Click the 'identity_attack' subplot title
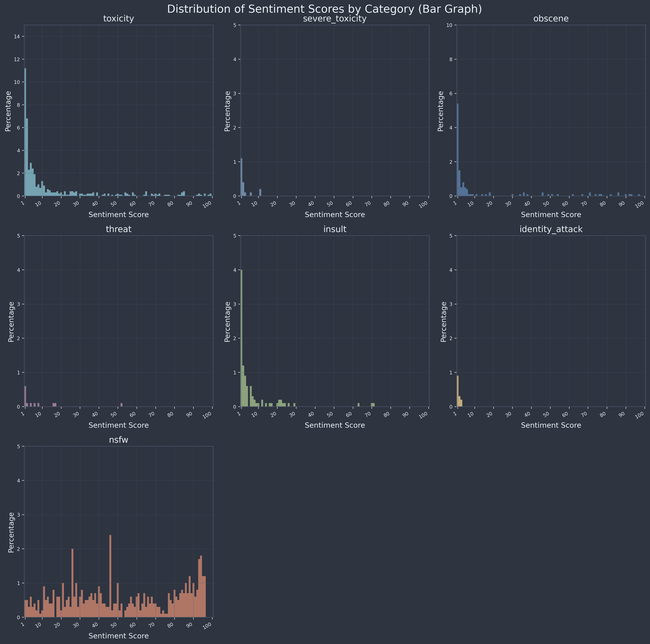 [x=551, y=229]
